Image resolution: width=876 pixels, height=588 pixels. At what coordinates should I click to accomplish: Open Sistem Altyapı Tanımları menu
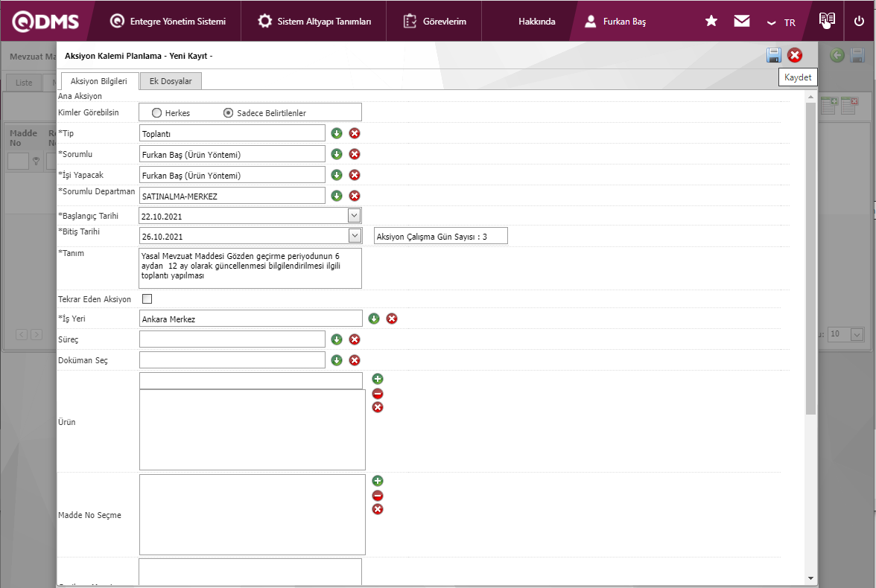314,22
